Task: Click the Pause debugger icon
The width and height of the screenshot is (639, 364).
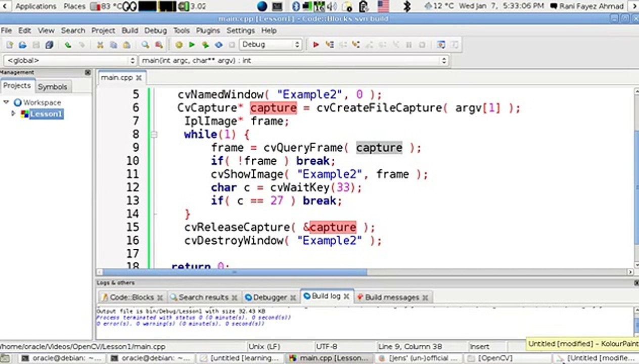Action: 409,44
